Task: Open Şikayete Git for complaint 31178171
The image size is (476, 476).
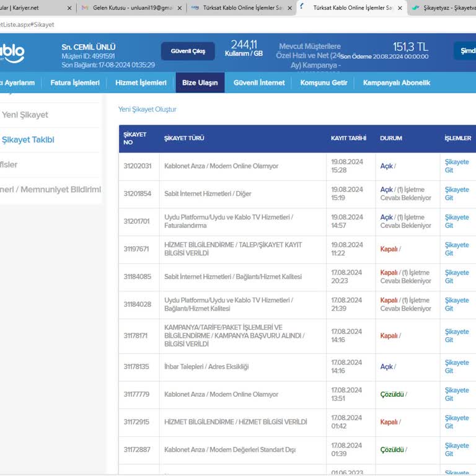Action: (457, 336)
